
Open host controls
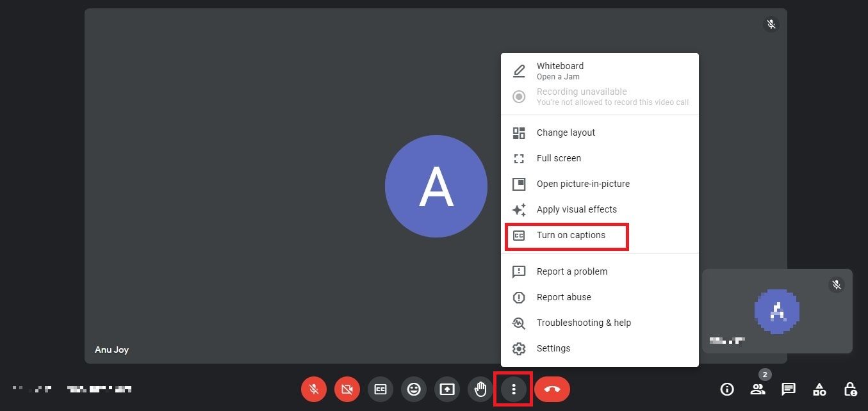tap(849, 389)
